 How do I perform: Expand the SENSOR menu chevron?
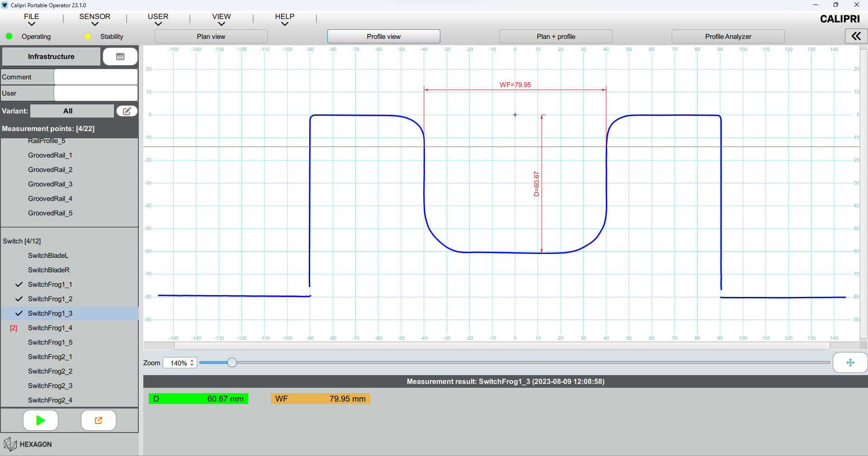click(x=95, y=24)
